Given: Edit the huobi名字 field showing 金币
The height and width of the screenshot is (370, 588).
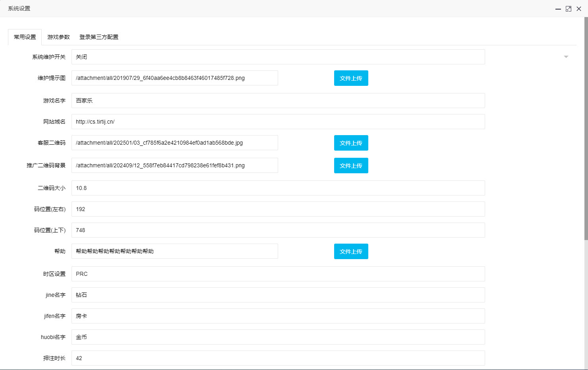Looking at the screenshot, I should [278, 337].
